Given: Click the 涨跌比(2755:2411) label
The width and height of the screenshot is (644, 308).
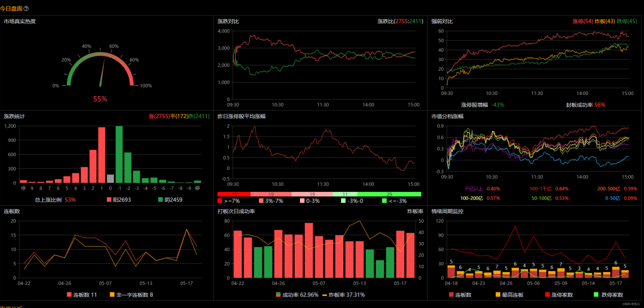Looking at the screenshot, I should click(400, 21).
